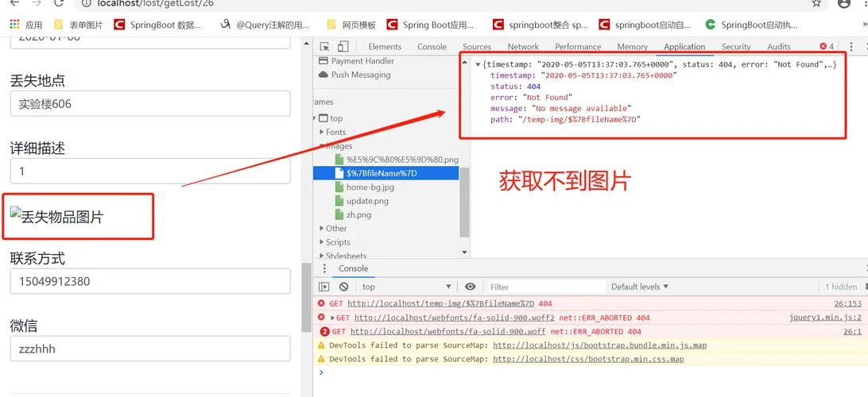This screenshot has height=397, width=868.
Task: Collapse the top frame node
Action: pos(315,118)
